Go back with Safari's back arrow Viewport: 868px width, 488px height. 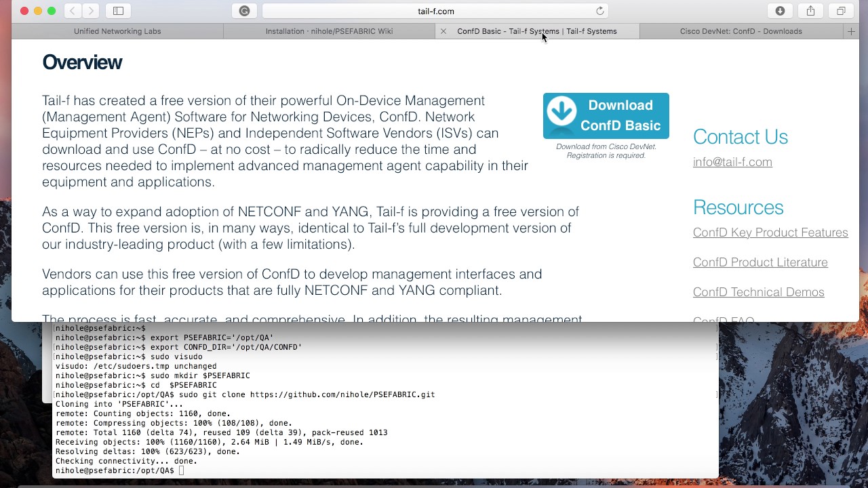click(x=73, y=11)
